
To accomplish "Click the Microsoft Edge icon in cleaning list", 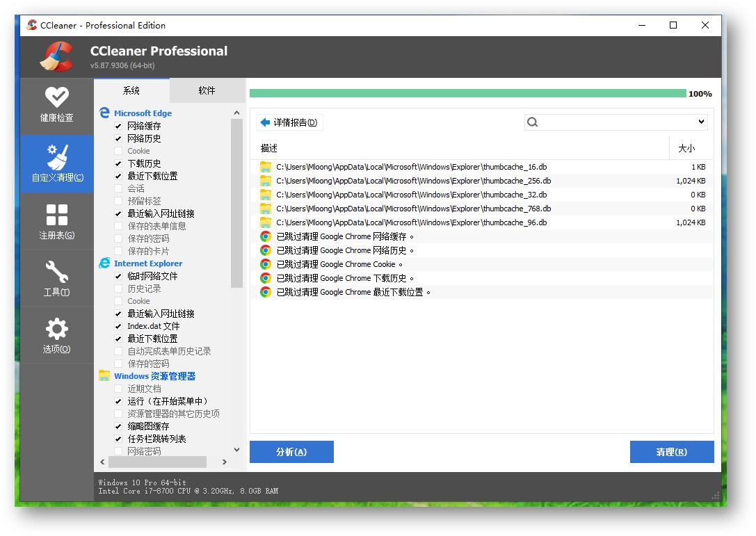I will click(104, 113).
